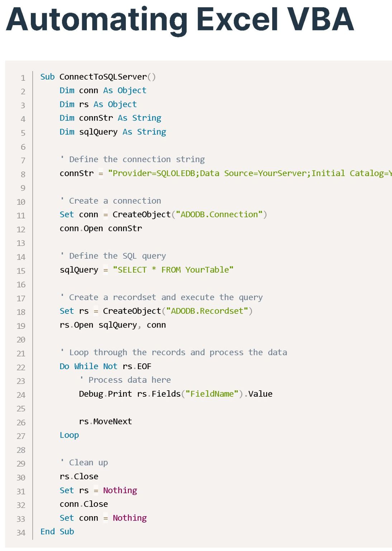Click 'Nothing' in 'Set conn = Nothing'
Image resolution: width=392 pixels, height=551 pixels.
[x=130, y=518]
